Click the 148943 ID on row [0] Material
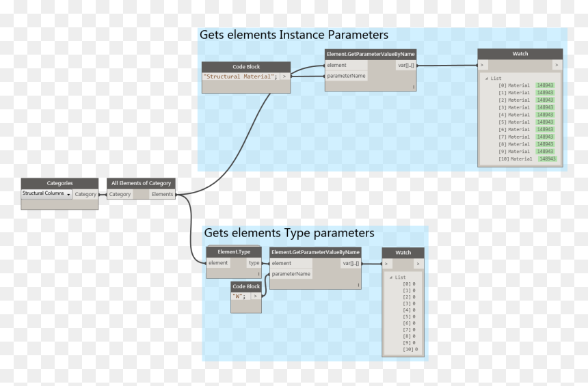 [x=545, y=85]
